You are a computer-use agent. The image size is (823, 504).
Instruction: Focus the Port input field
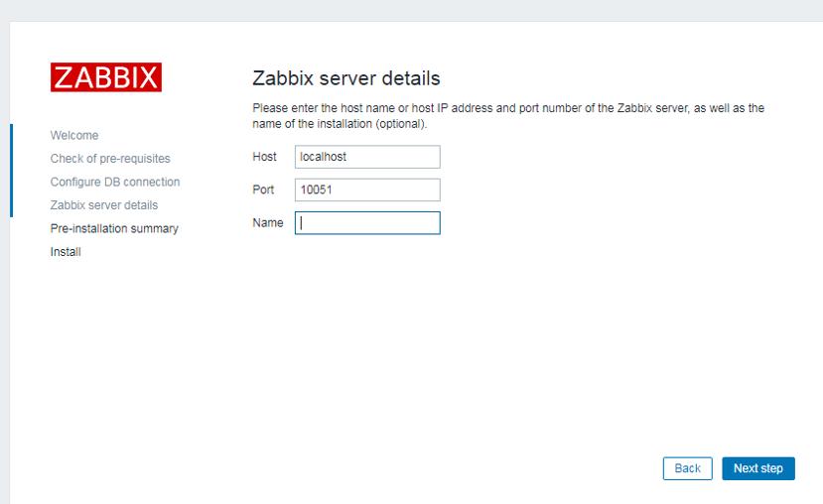click(x=367, y=189)
